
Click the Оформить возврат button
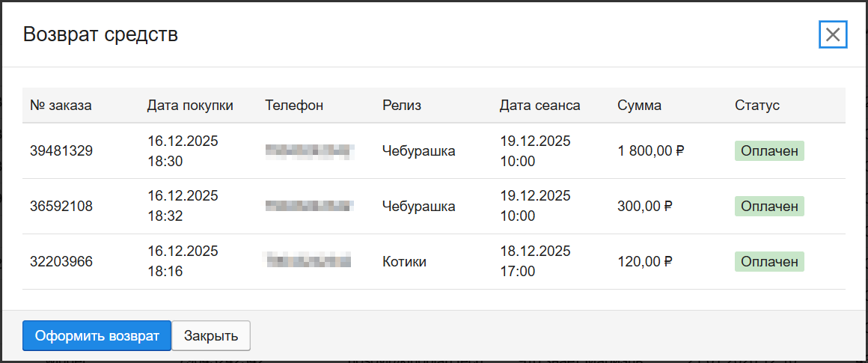(97, 336)
